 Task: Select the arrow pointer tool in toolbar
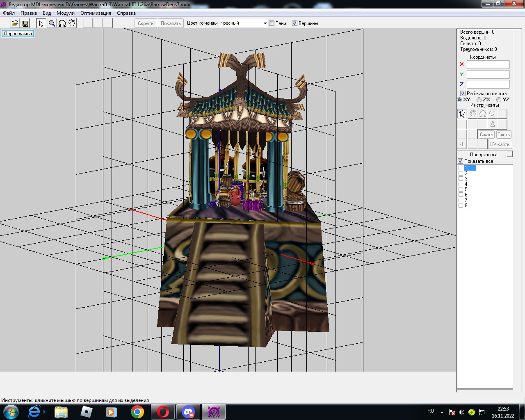41,23
